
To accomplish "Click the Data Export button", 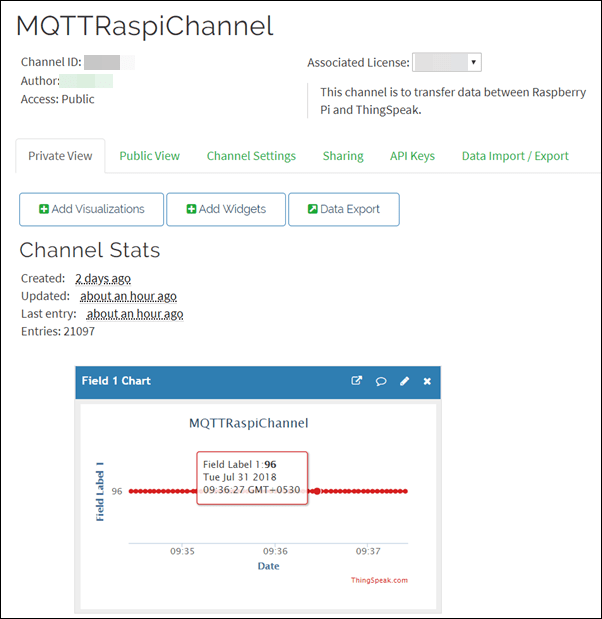I will tap(343, 209).
